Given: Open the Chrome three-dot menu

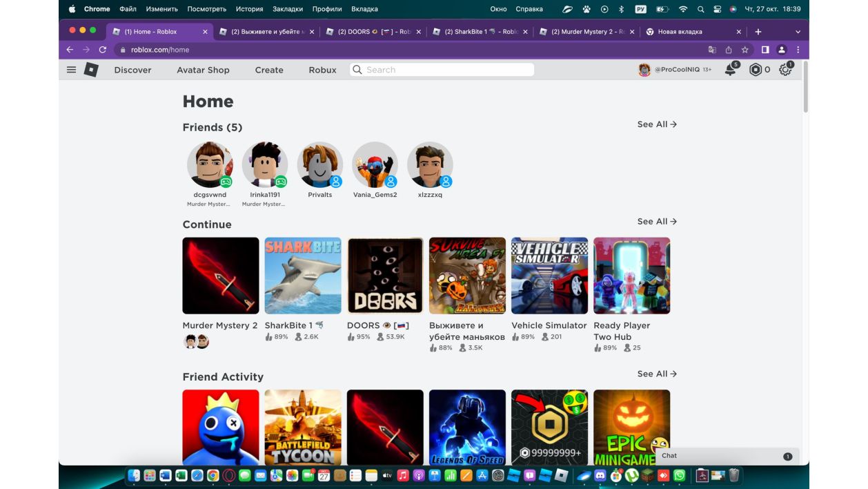Looking at the screenshot, I should coord(798,50).
